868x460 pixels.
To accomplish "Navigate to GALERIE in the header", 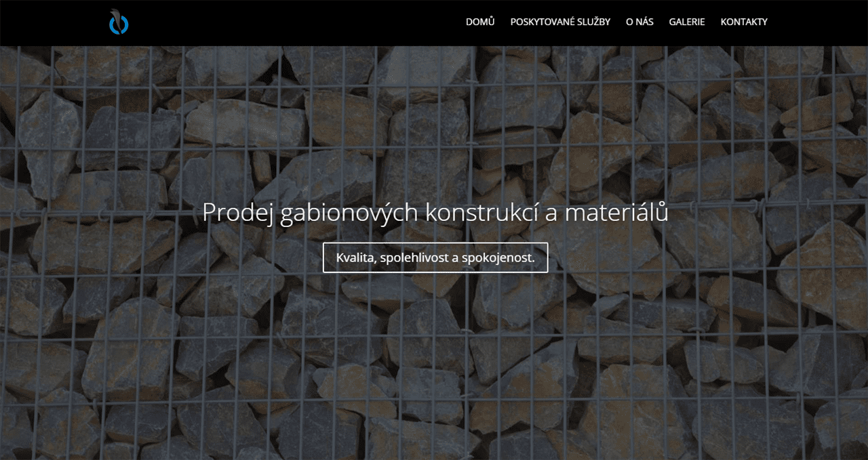I will 687,22.
